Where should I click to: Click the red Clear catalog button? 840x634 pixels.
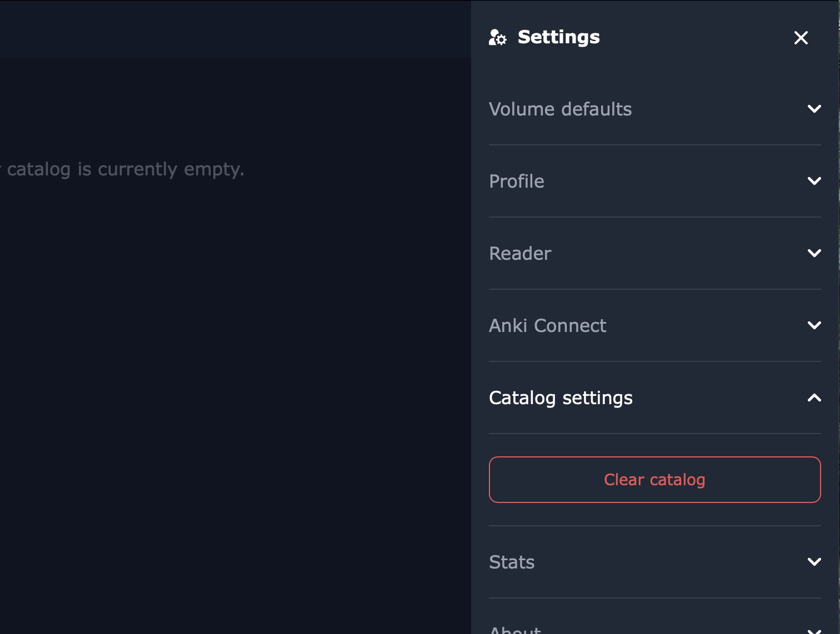click(x=654, y=480)
